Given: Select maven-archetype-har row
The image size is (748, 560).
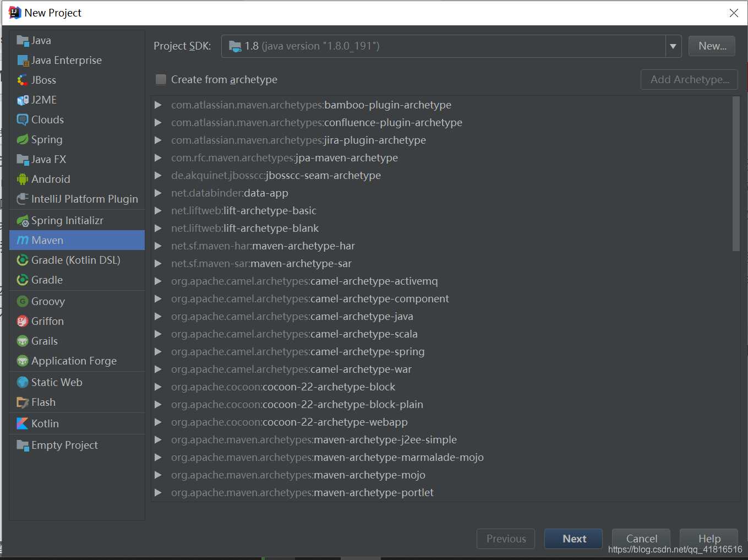Looking at the screenshot, I should 442,246.
